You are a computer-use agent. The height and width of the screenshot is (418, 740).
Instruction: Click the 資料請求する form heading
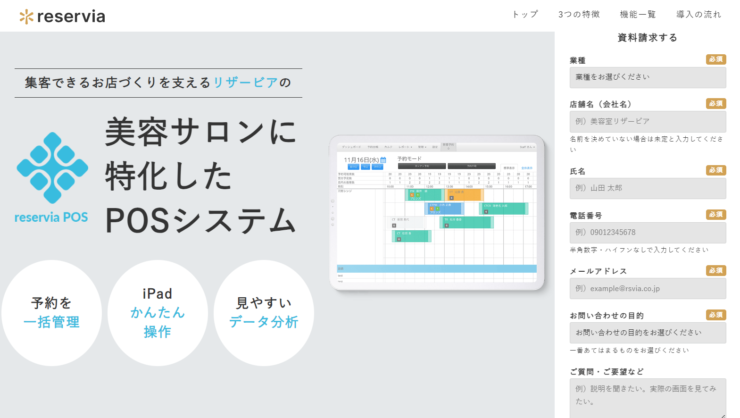coord(648,38)
